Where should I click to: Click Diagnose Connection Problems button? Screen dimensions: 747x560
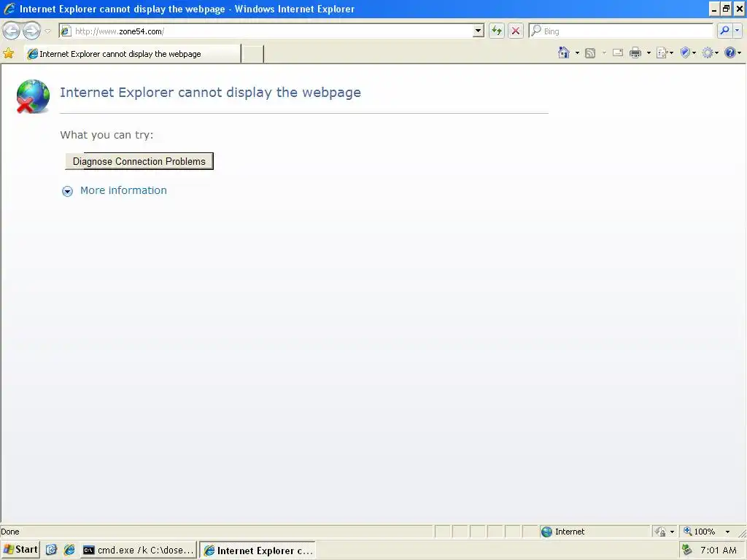tap(139, 161)
